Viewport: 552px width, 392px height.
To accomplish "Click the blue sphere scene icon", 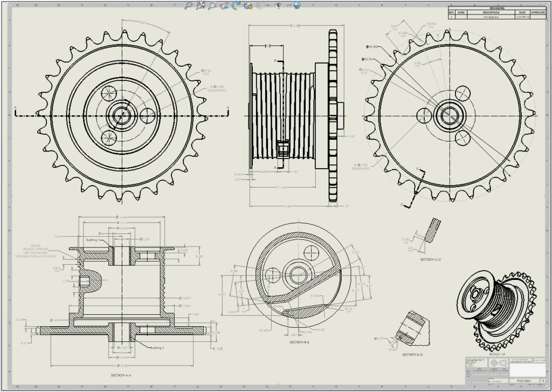I will [x=297, y=5].
